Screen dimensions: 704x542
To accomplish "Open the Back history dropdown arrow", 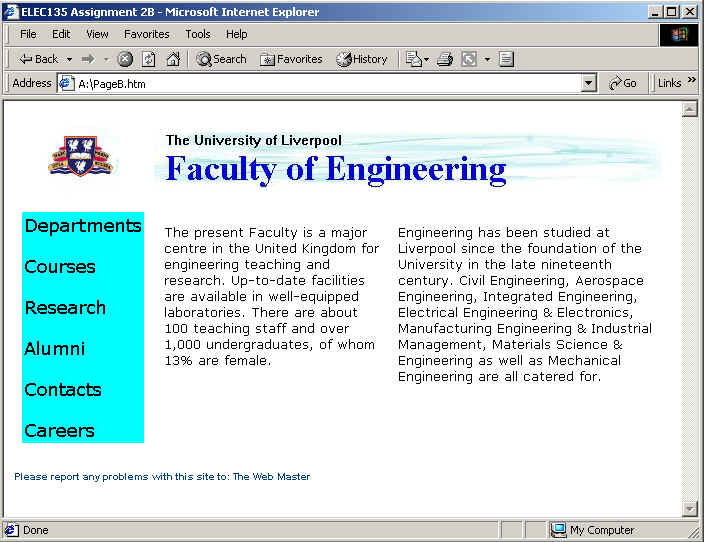I will point(69,59).
